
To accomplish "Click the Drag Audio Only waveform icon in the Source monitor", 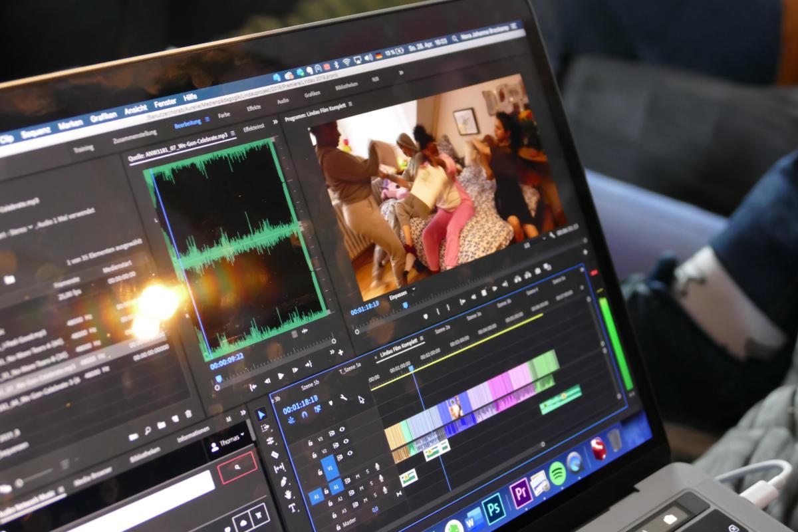I will (x=305, y=331).
